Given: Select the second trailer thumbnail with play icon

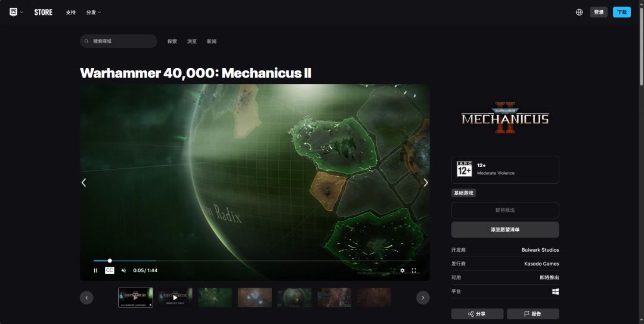Looking at the screenshot, I should tap(175, 298).
